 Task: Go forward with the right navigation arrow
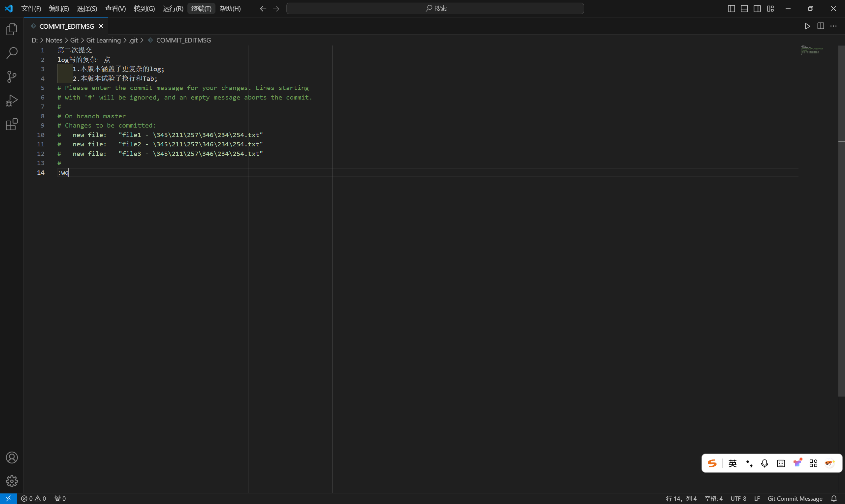[276, 9]
